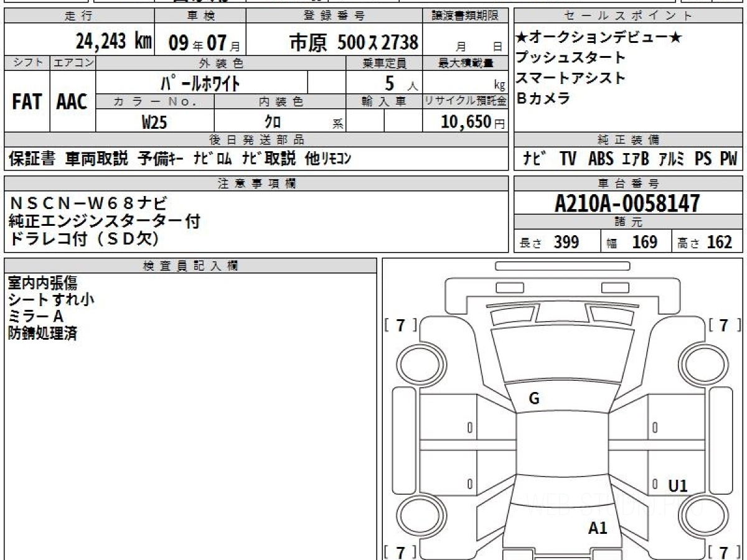The image size is (747, 560).
Task: Click the AAC air conditioner cell
Action: (x=72, y=103)
